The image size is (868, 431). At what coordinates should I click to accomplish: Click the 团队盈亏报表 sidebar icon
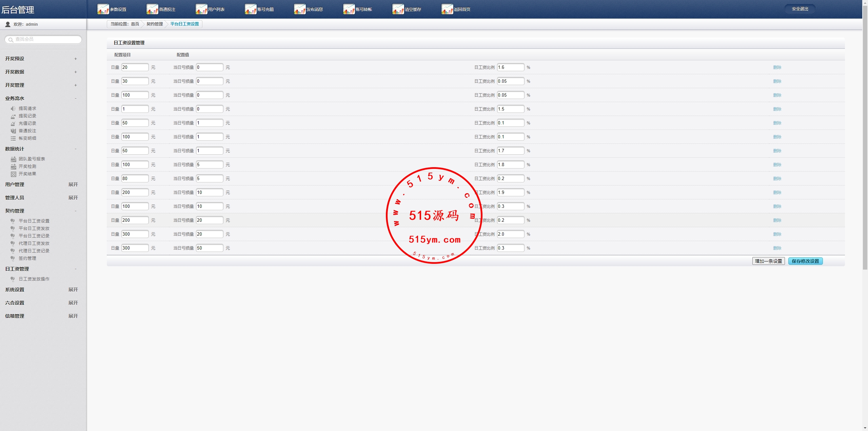pos(13,159)
